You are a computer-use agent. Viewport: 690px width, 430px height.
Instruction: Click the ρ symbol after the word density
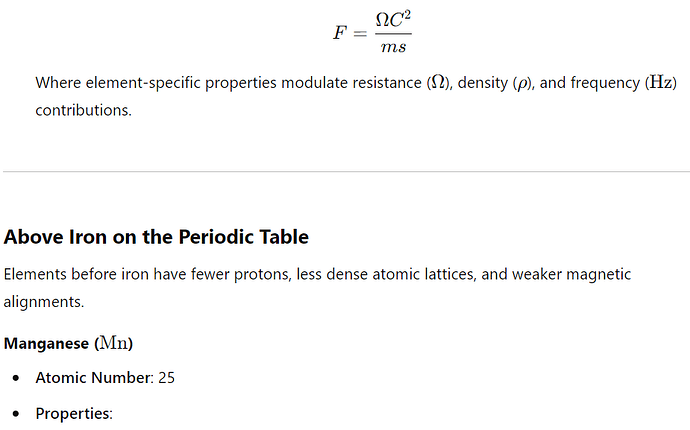point(522,84)
